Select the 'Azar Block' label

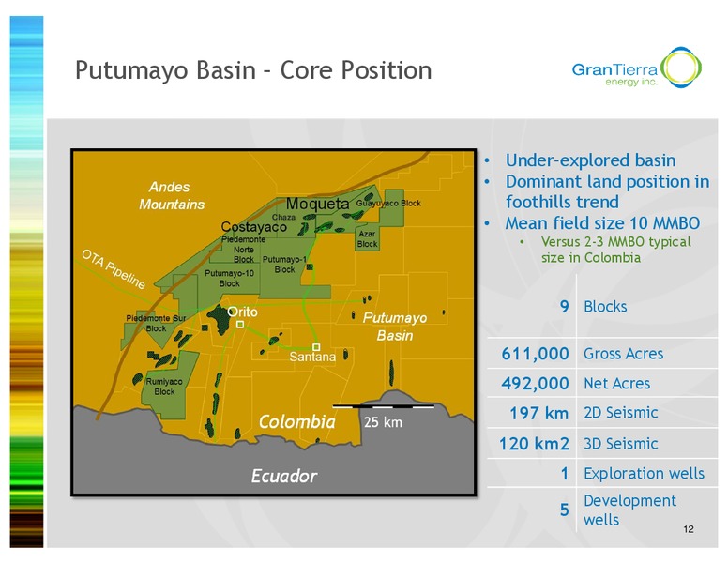pos(367,238)
